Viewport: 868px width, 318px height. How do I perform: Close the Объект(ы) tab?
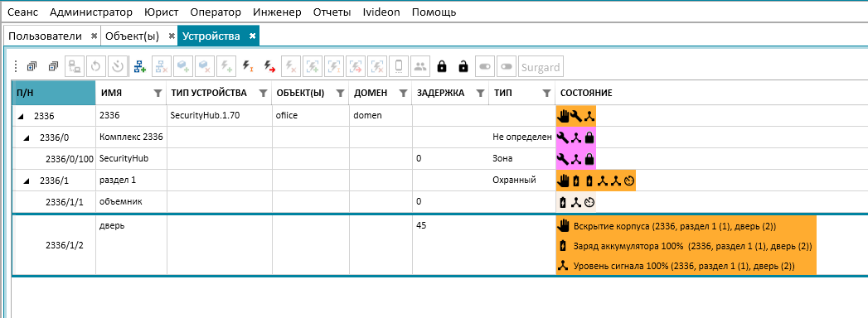pos(172,36)
